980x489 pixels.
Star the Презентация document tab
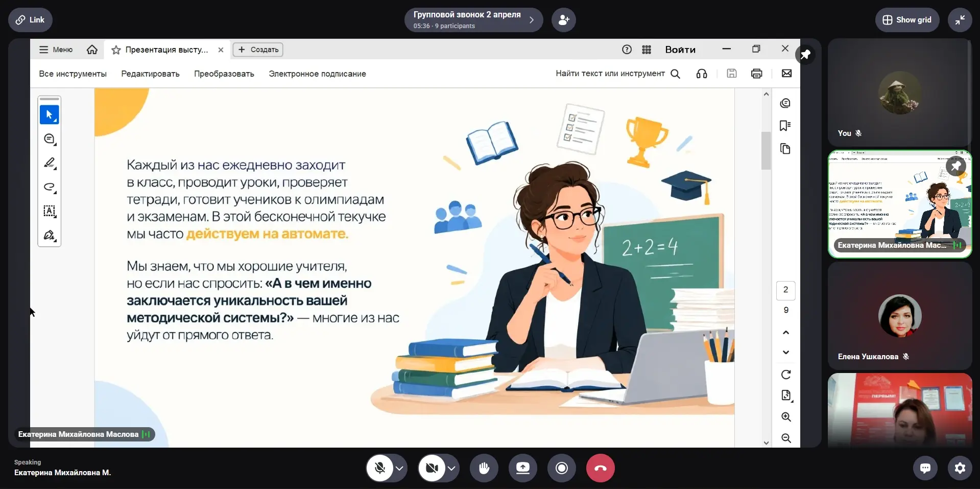point(116,50)
